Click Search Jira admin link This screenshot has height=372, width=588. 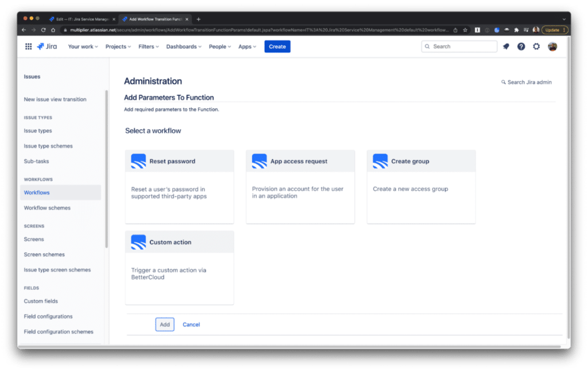point(527,82)
